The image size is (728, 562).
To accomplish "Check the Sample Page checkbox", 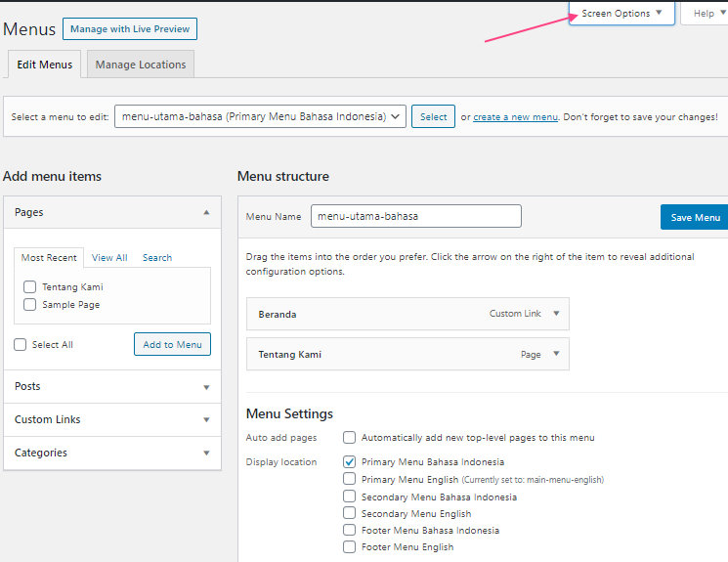I will pyautogui.click(x=29, y=305).
